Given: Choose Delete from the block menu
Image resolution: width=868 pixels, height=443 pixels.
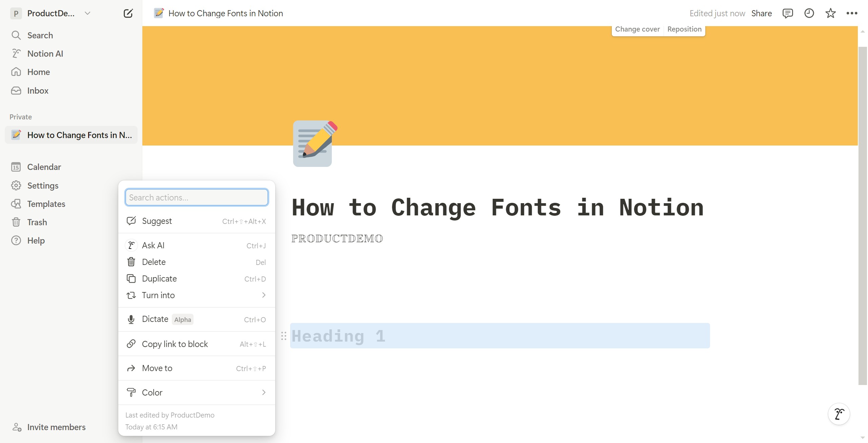Looking at the screenshot, I should click(x=197, y=262).
